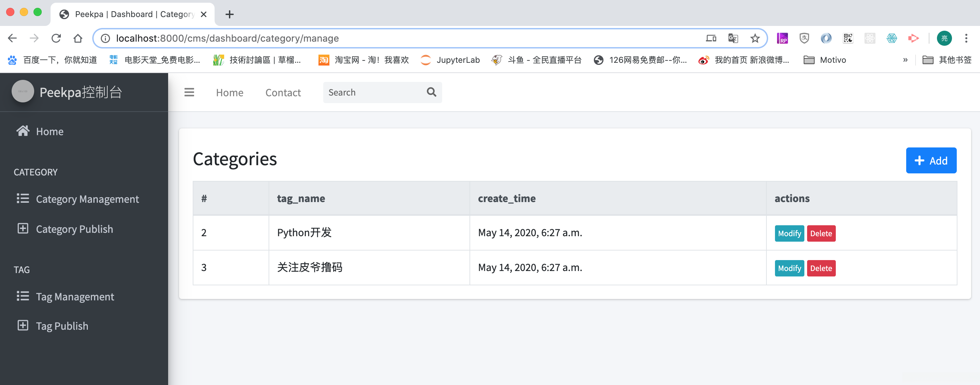Modify the 关注皮爷撸码 category
This screenshot has width=980, height=385.
789,268
